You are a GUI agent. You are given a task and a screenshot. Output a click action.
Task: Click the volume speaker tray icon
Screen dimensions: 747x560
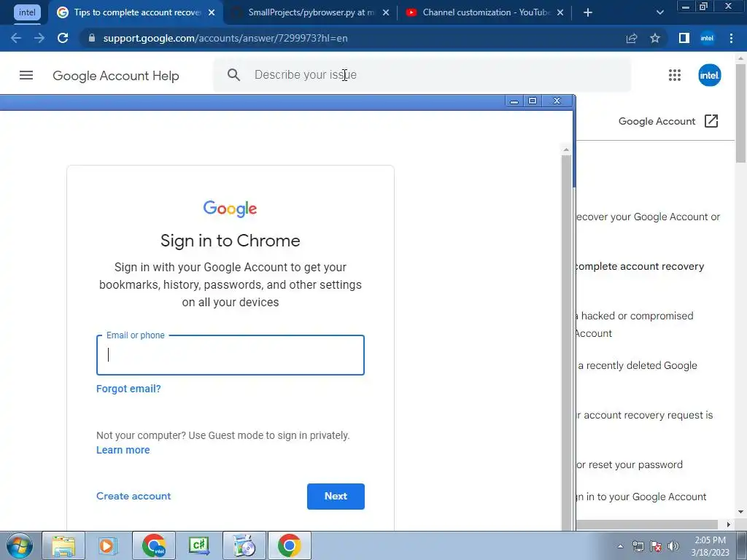(673, 546)
